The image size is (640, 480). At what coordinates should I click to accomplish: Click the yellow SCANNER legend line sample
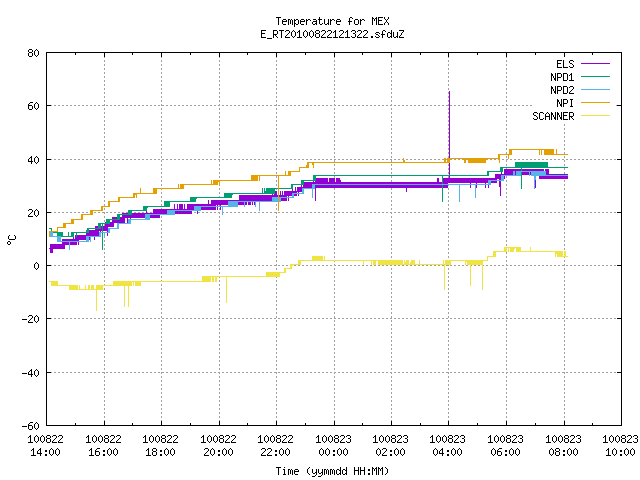coord(595,116)
